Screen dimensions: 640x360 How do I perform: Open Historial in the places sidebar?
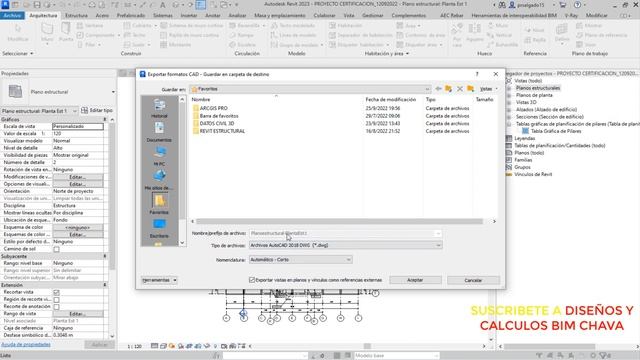coord(159,108)
